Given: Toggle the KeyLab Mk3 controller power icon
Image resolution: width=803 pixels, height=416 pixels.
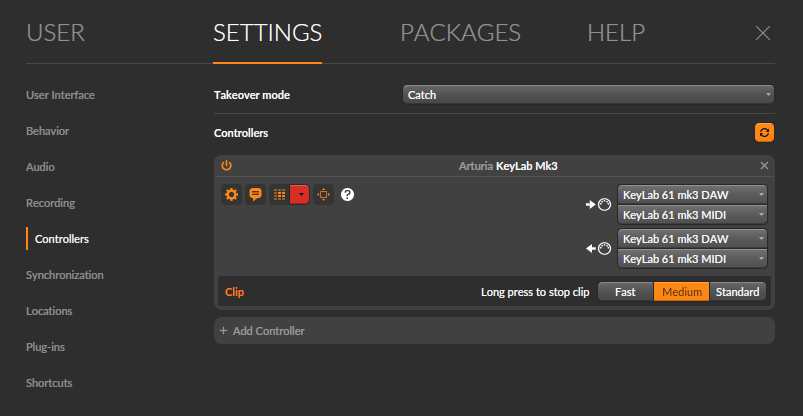Looking at the screenshot, I should click(x=226, y=165).
